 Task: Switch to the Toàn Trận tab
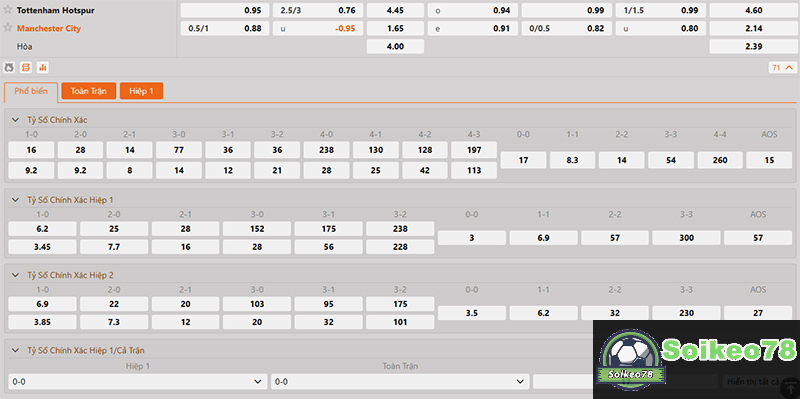pos(89,91)
